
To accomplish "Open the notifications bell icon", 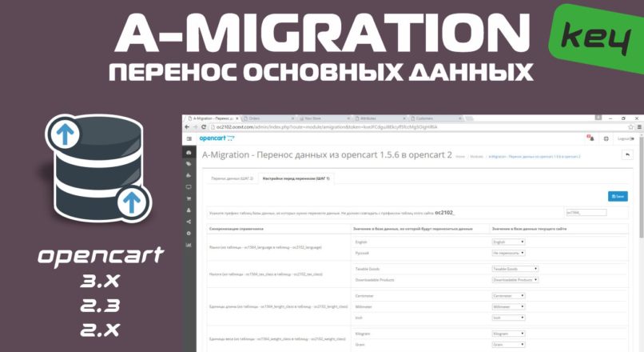I will pyautogui.click(x=590, y=138).
